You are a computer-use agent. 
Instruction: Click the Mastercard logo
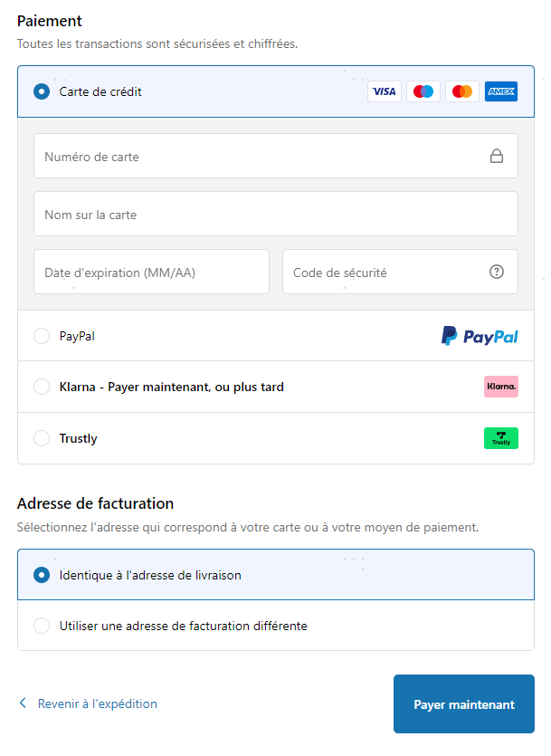pos(462,91)
